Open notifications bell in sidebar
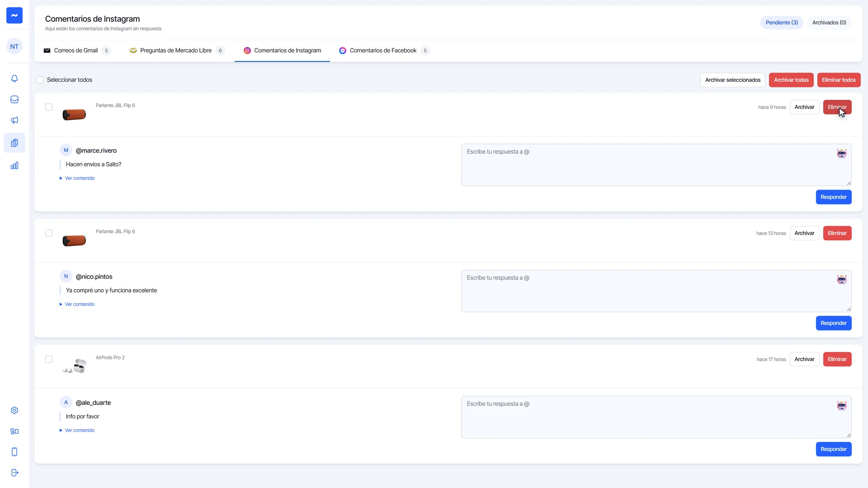The image size is (868, 488). pos(14,79)
